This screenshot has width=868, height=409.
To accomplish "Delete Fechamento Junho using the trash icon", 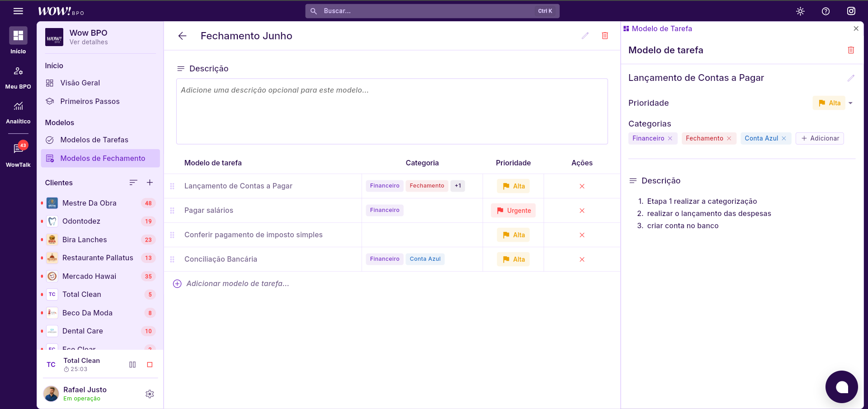I will [x=604, y=36].
